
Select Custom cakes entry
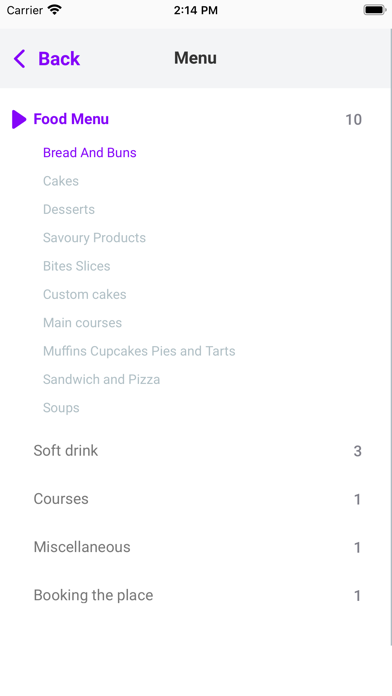click(84, 295)
